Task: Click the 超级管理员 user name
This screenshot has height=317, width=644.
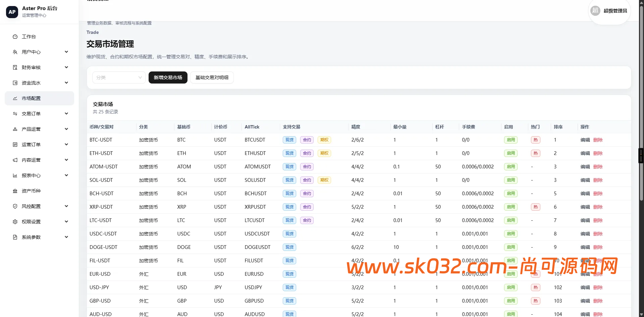Action: pos(615,11)
